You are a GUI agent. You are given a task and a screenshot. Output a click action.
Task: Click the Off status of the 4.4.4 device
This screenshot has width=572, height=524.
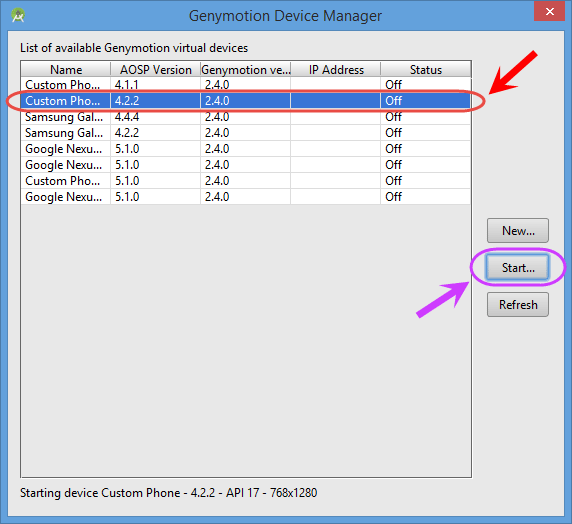426,117
